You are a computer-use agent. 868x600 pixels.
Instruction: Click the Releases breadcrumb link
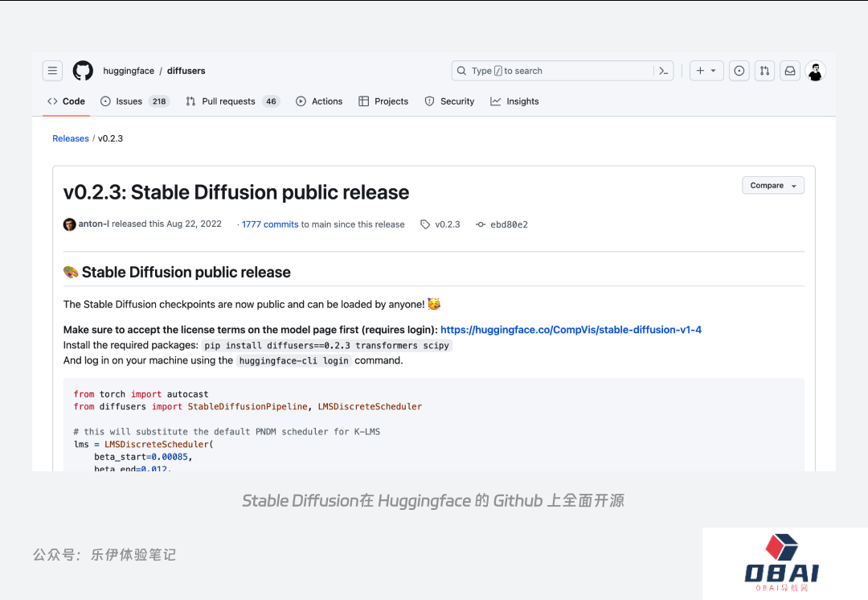coord(71,138)
